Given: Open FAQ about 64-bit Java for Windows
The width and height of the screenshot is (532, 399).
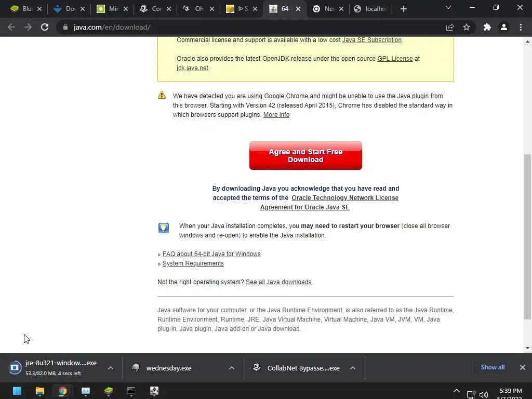Looking at the screenshot, I should [x=211, y=254].
